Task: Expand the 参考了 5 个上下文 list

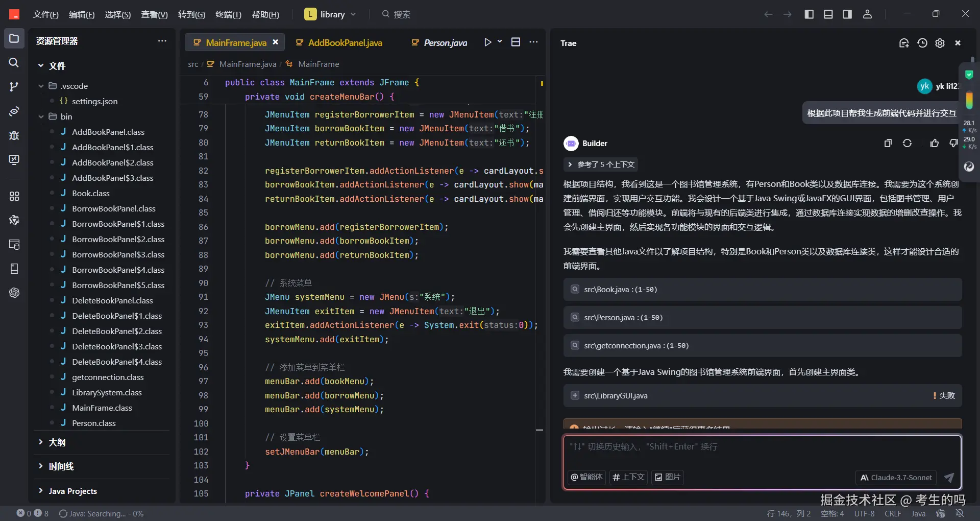Action: click(x=601, y=164)
